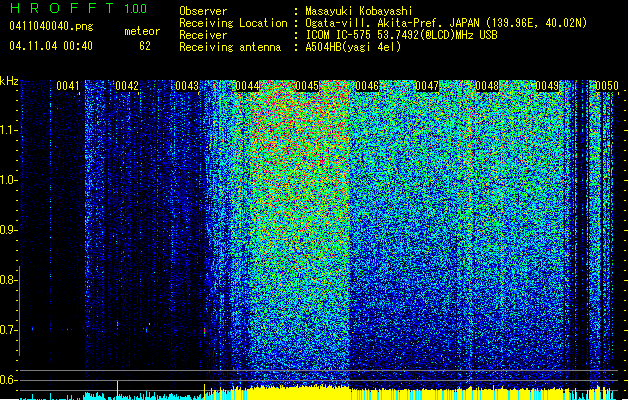
Task: Select the file name 0411040040.png
Action: pos(51,26)
